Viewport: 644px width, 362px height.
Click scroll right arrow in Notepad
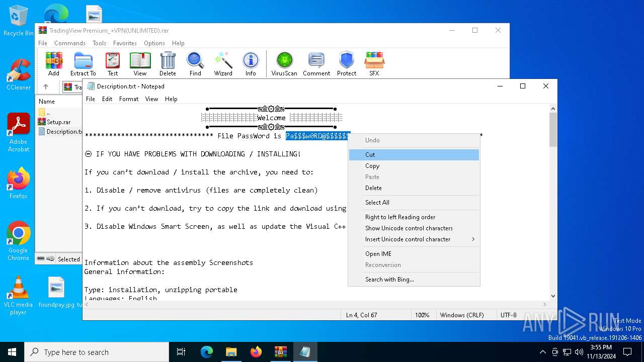pyautogui.click(x=545, y=304)
